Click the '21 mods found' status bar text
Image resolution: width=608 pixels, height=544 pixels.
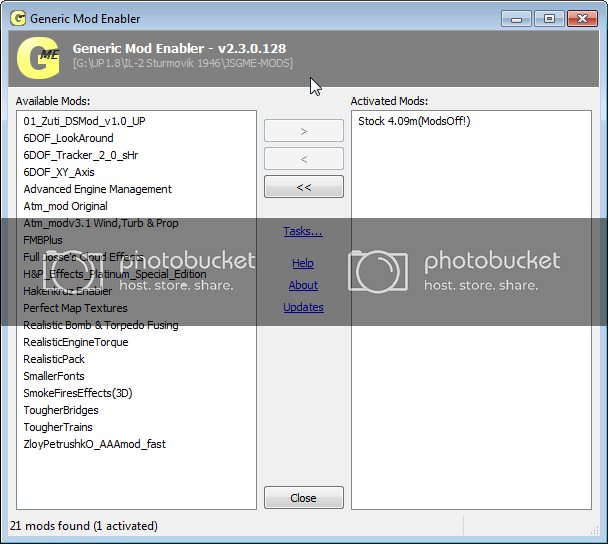pyautogui.click(x=84, y=526)
